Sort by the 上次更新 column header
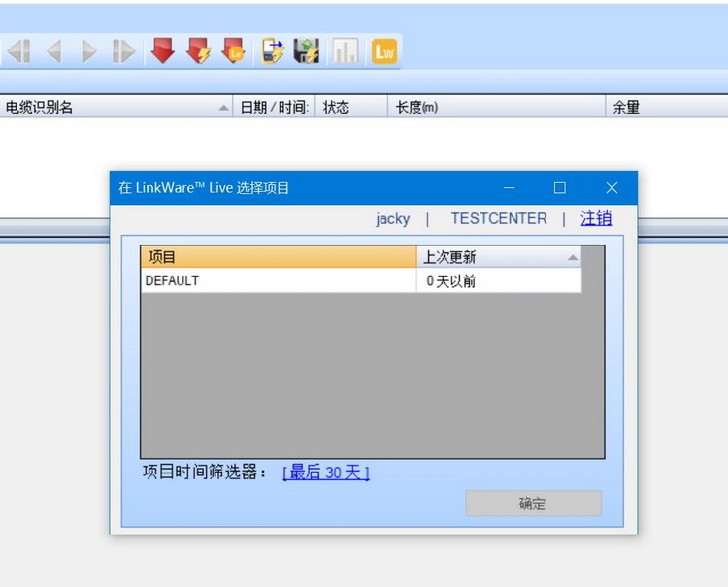The height and width of the screenshot is (587, 728). pos(499,257)
